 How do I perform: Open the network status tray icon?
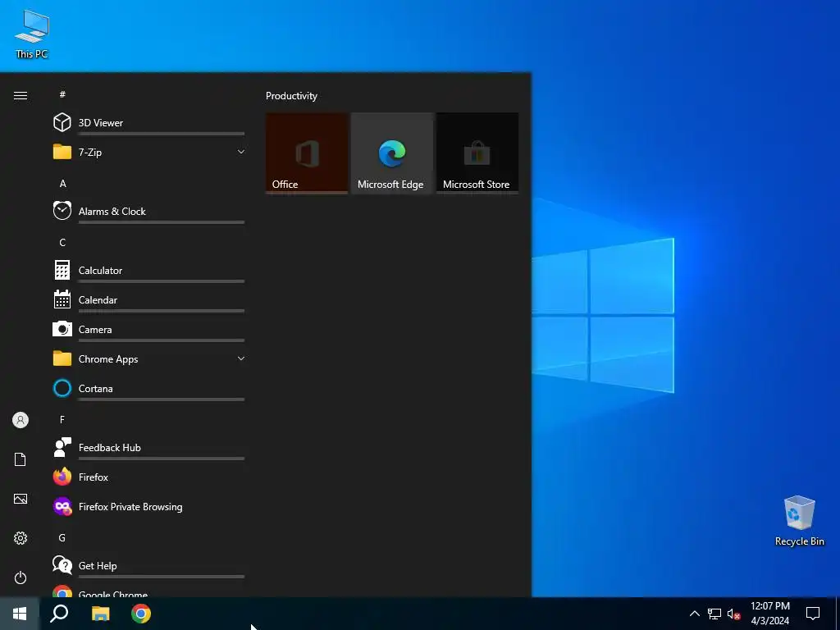[714, 614]
